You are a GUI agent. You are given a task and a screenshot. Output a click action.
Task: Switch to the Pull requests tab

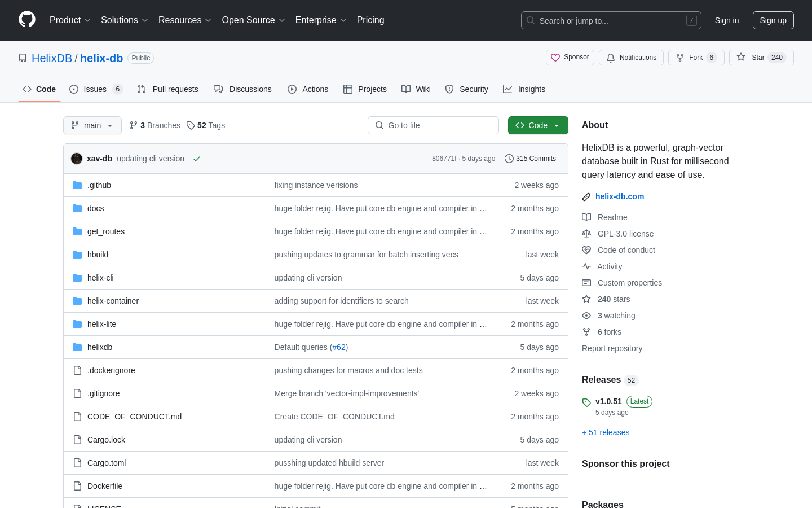pos(168,89)
